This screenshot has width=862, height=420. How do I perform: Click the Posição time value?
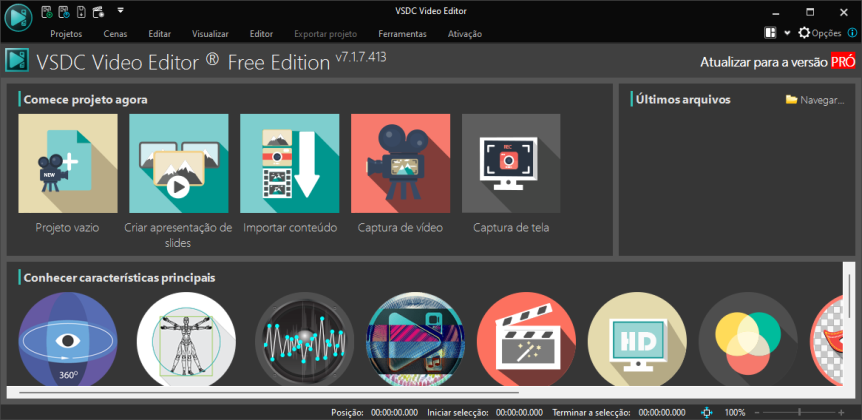pyautogui.click(x=394, y=412)
